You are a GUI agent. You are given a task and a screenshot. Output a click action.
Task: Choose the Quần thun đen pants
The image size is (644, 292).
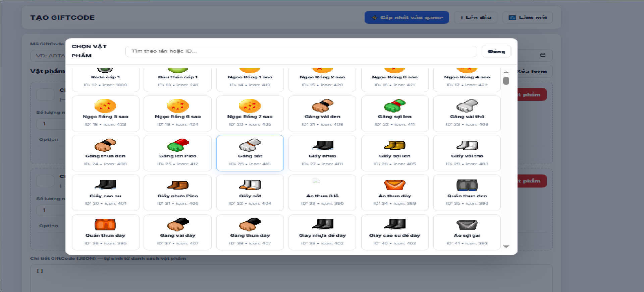click(467, 193)
